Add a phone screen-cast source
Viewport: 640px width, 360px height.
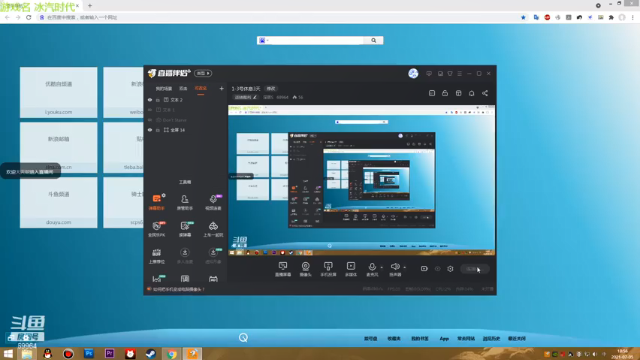coord(328,269)
